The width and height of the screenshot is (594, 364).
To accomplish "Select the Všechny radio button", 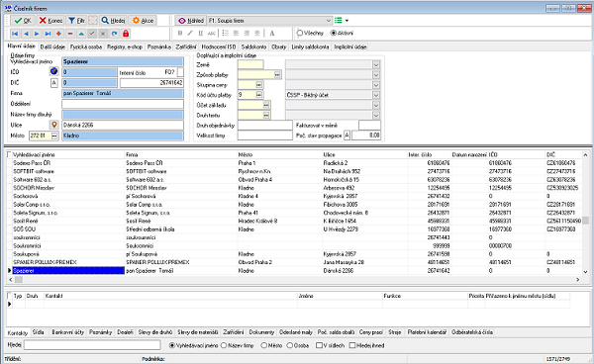I will (300, 34).
